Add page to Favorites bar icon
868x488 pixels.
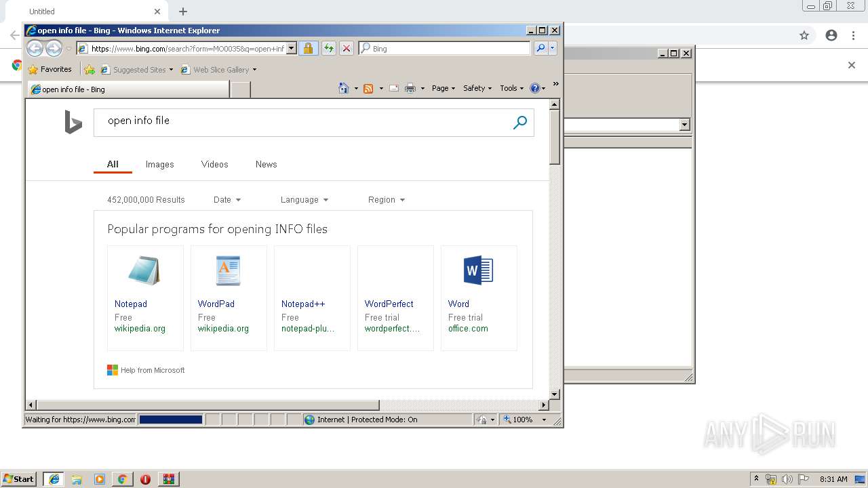click(x=89, y=69)
